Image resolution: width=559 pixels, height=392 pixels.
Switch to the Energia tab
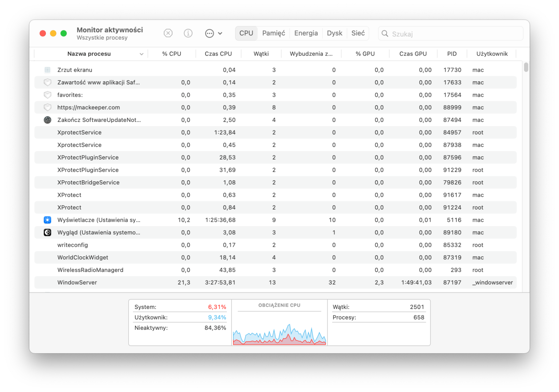[x=306, y=33]
